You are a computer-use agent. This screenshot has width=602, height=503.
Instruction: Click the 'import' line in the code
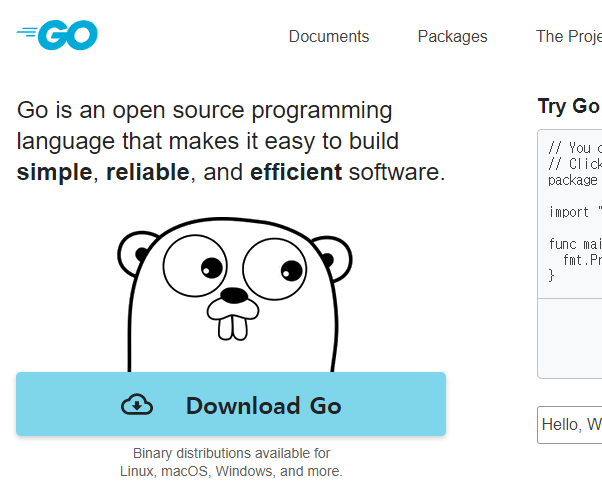coord(574,212)
